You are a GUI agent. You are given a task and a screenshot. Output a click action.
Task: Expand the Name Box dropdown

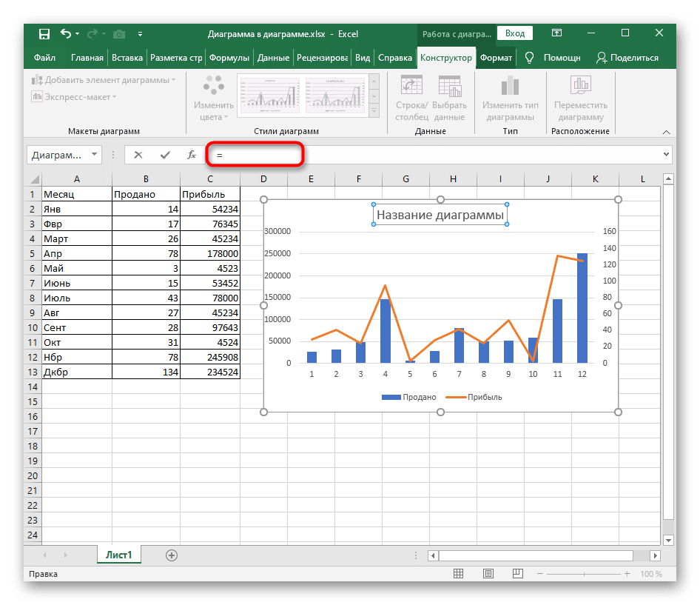tap(94, 155)
